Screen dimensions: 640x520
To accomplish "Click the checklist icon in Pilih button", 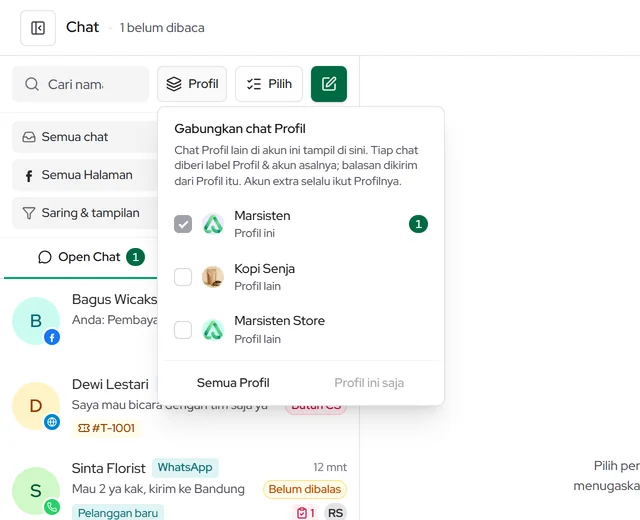I will (x=254, y=84).
